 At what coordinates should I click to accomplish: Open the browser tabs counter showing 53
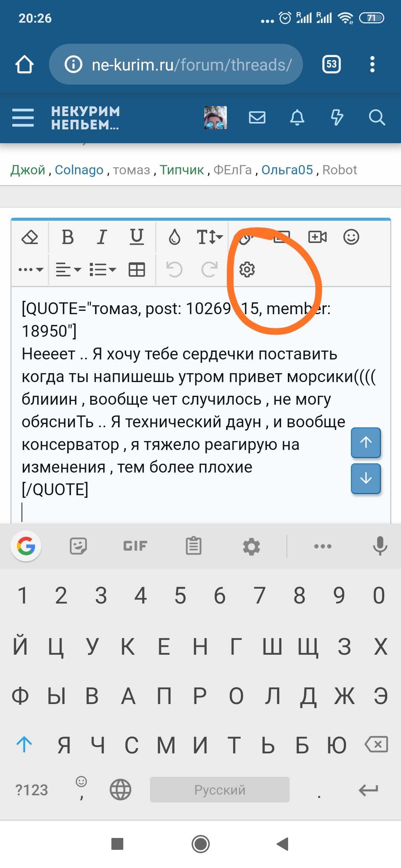(332, 65)
